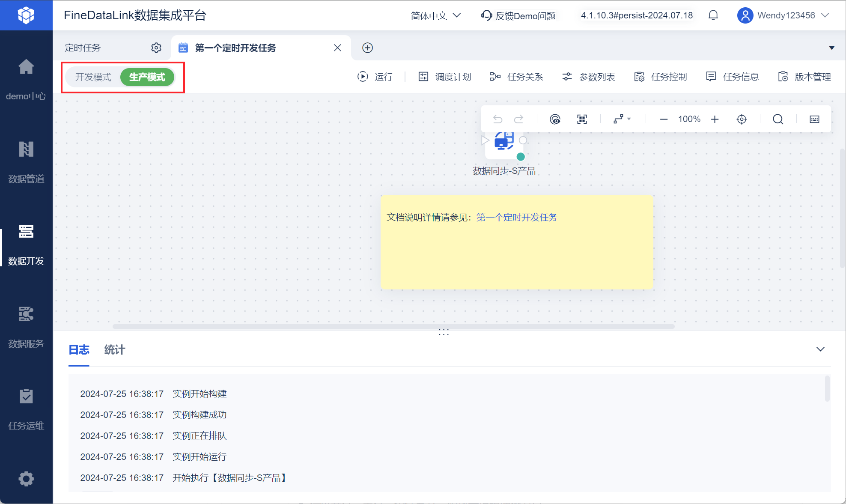Click the 运行 button
Screen dimensions: 846x504
(x=375, y=77)
